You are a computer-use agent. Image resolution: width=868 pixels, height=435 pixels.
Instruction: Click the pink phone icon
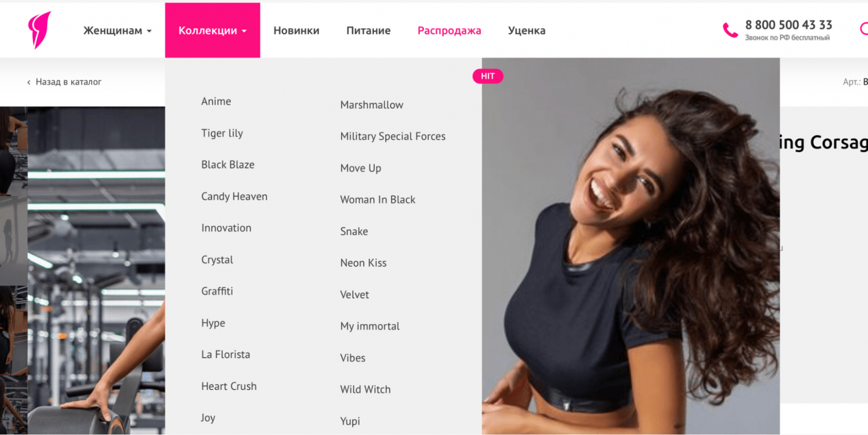(730, 30)
